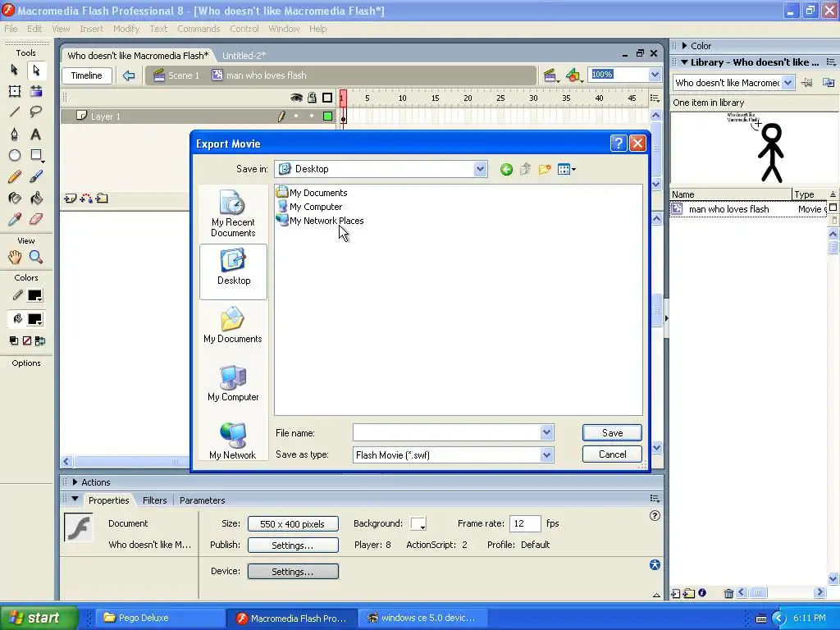Image resolution: width=840 pixels, height=630 pixels.
Task: Click the Save button
Action: click(612, 433)
